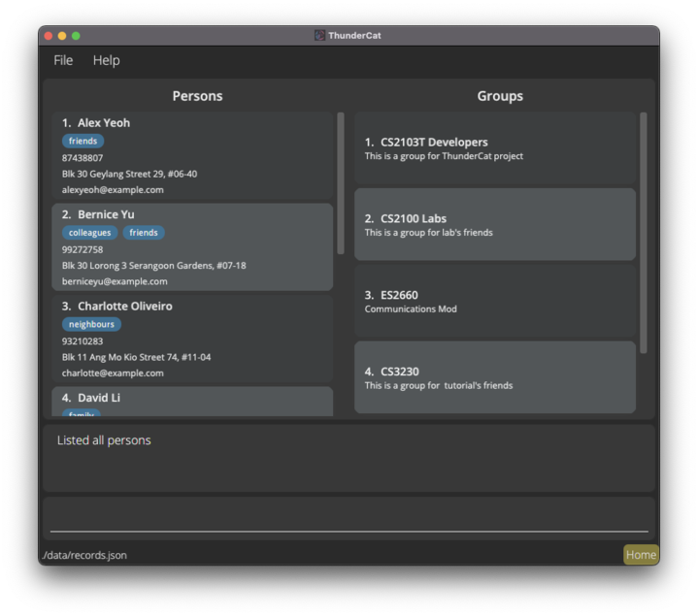Screen dimensions: 698x616
Task: Click the neighbours tag under Charlotte Oliveiro
Action: click(91, 324)
